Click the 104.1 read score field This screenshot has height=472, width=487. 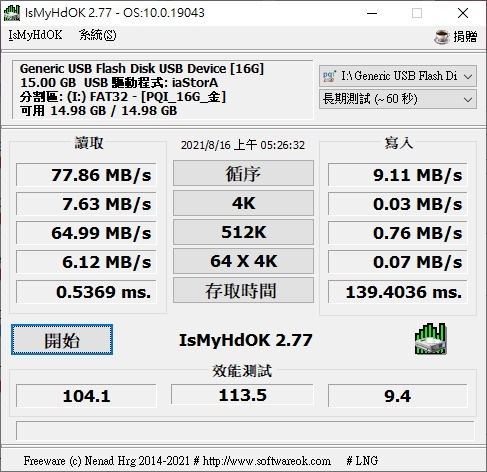click(x=86, y=396)
